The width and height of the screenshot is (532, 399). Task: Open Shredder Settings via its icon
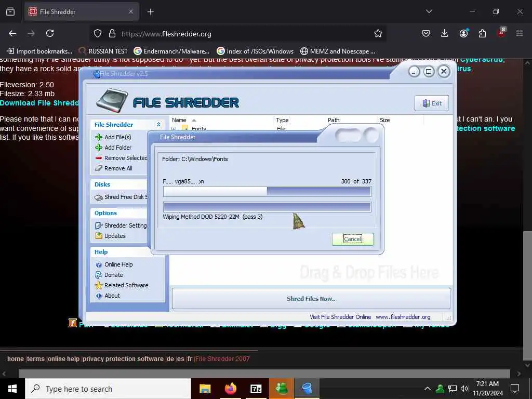pos(99,225)
